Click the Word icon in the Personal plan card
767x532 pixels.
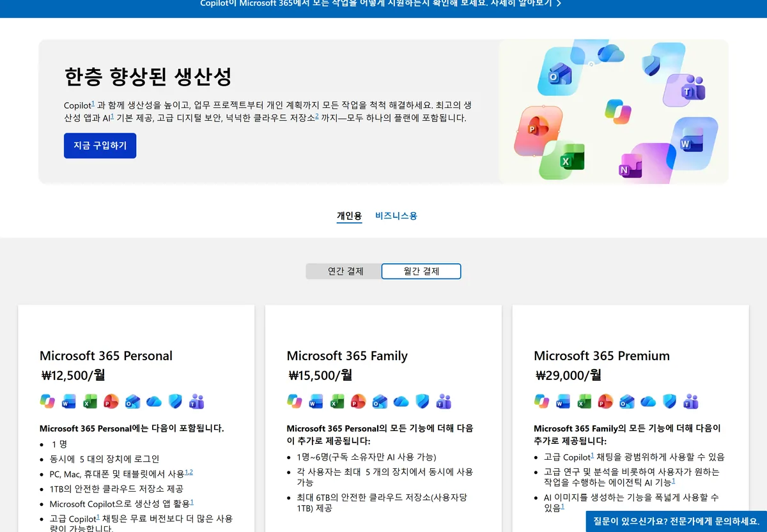click(68, 401)
